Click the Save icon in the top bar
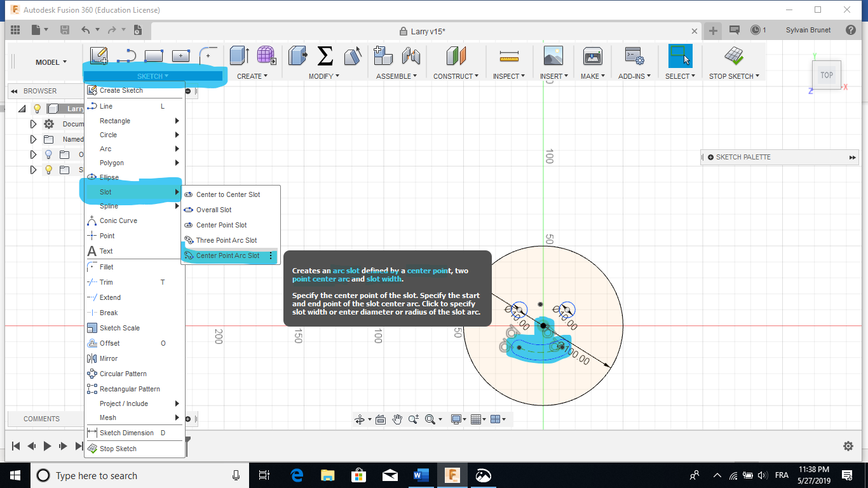The width and height of the screenshot is (868, 488). click(x=64, y=30)
